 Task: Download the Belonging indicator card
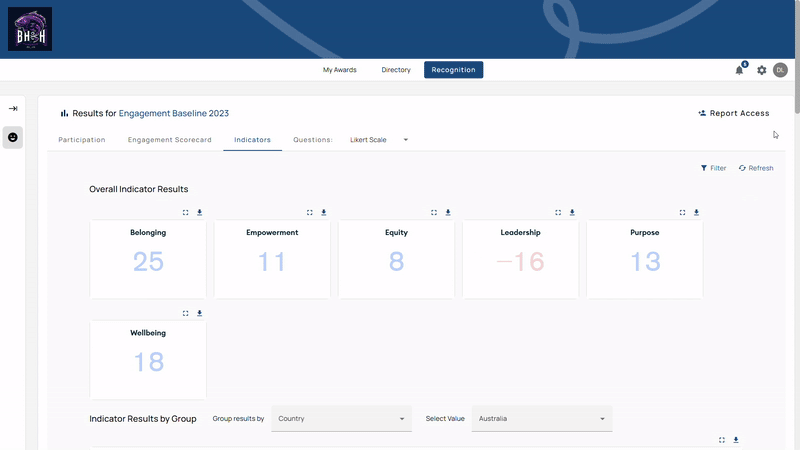[x=199, y=212]
